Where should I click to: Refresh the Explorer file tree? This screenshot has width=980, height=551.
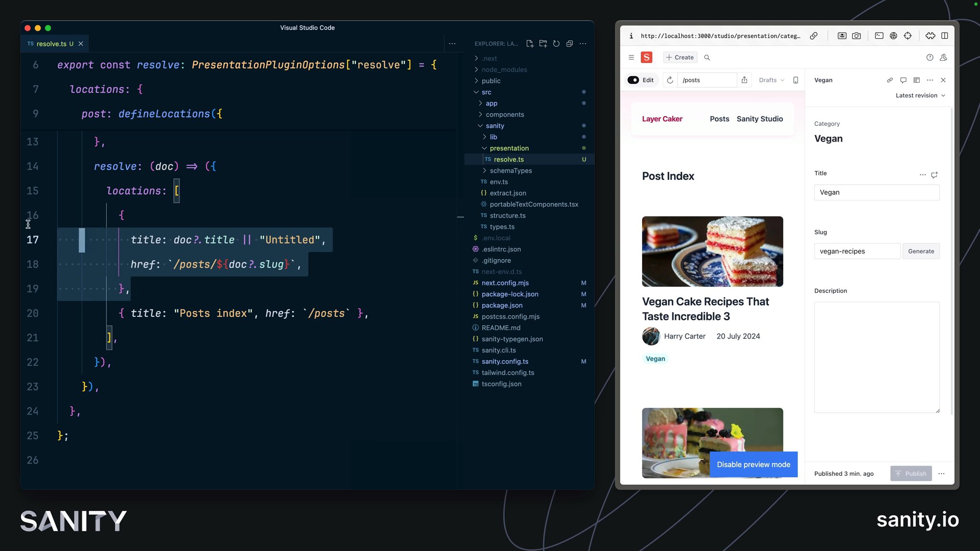556,44
